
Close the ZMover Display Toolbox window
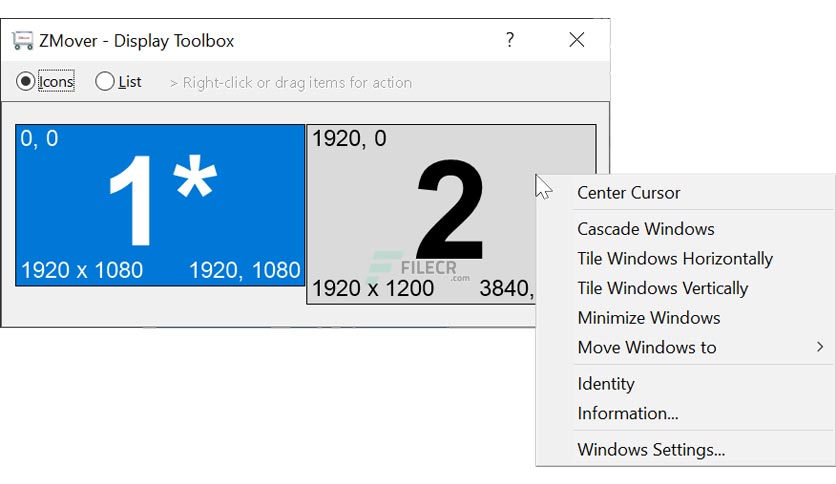(576, 40)
